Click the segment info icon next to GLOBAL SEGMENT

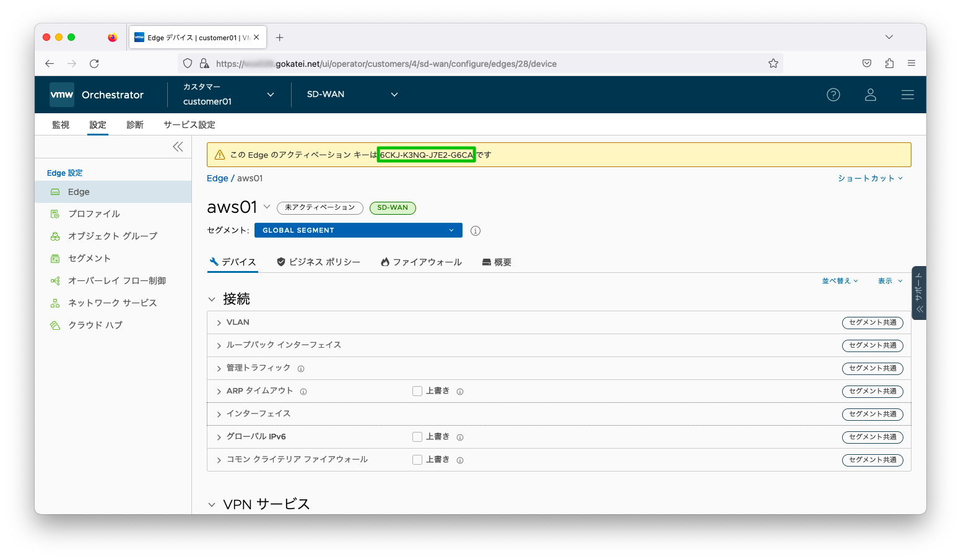click(476, 231)
